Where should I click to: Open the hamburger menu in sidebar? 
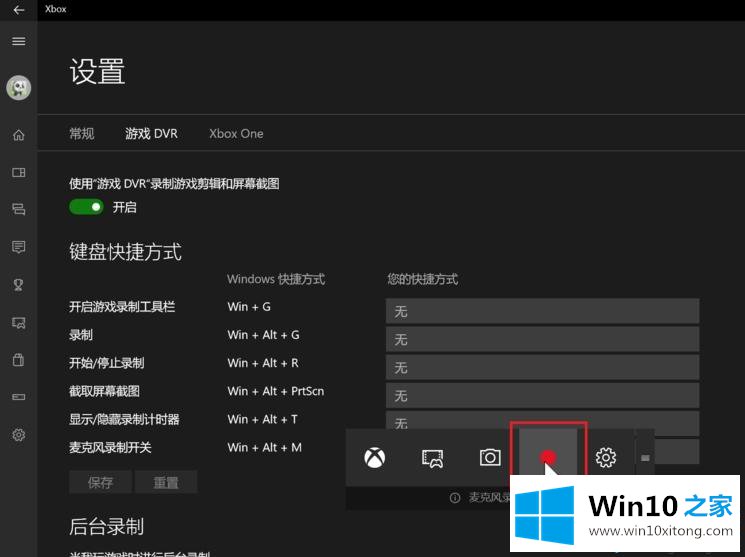(x=19, y=41)
